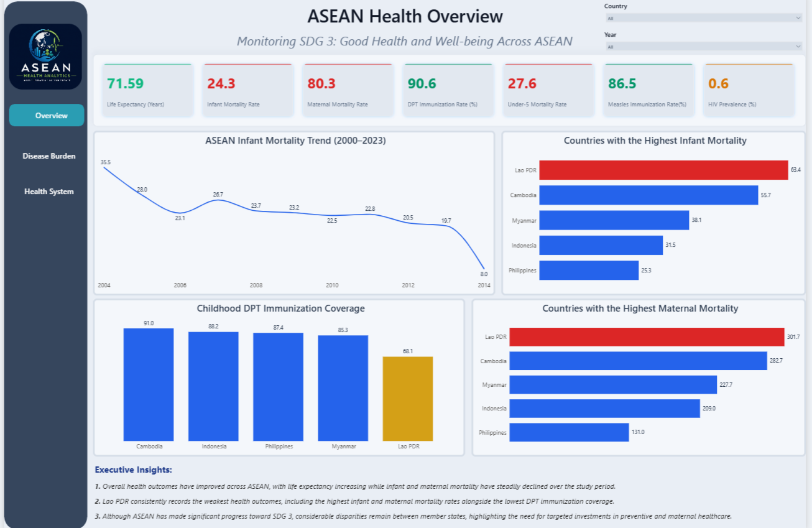
Task: Click the 91.0 label above Cambodia column
Action: click(149, 323)
